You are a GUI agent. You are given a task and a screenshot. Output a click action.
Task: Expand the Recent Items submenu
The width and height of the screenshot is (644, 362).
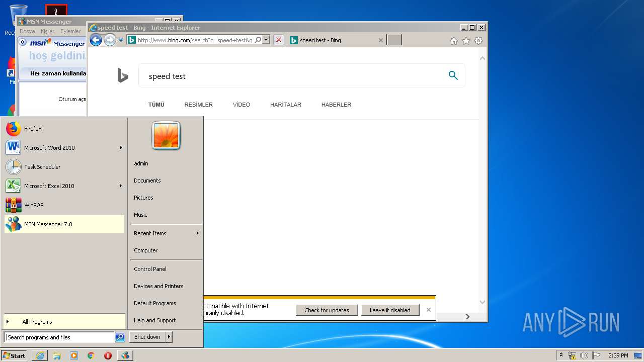pos(166,233)
